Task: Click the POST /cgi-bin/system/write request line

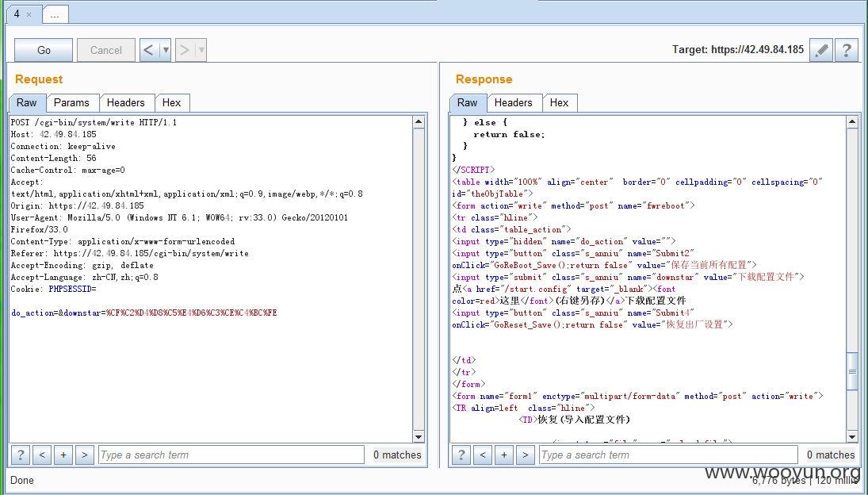Action: click(94, 122)
